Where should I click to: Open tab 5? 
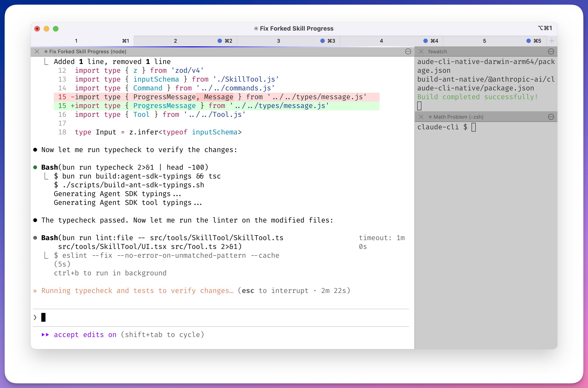tap(485, 41)
